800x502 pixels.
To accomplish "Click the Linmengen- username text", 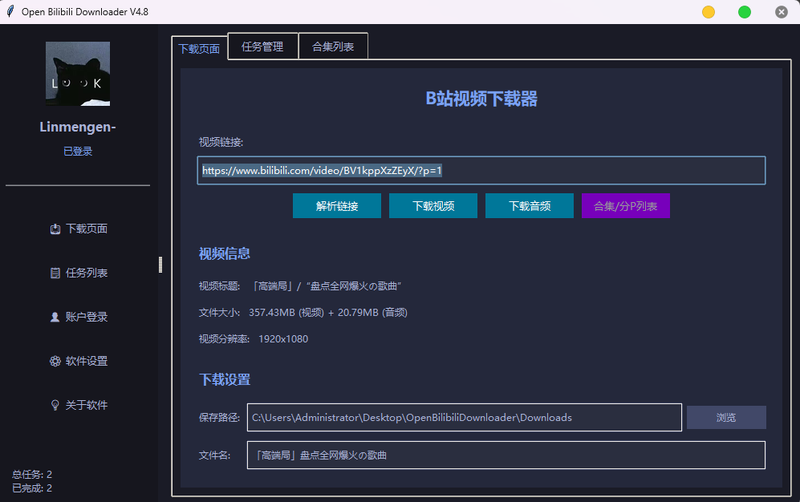I will [78, 127].
